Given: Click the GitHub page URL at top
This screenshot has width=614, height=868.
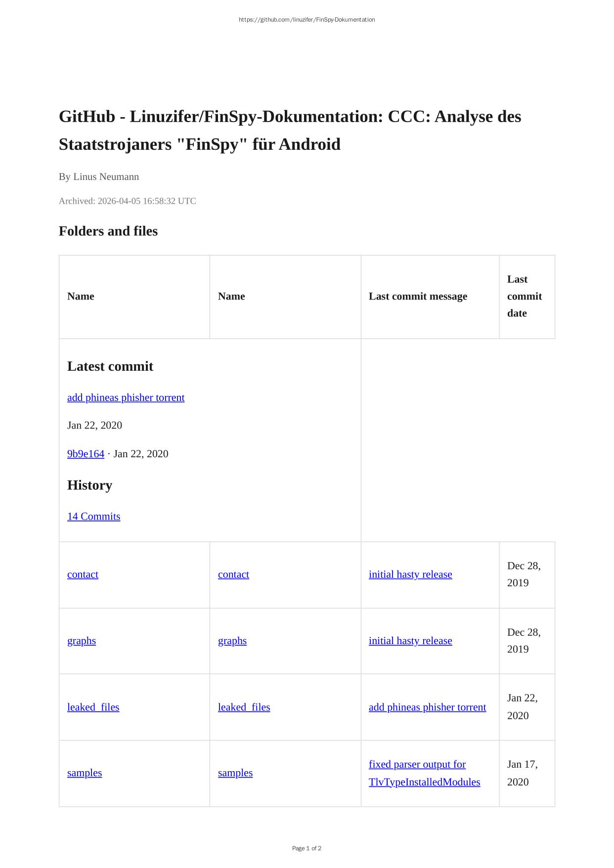Looking at the screenshot, I should click(307, 20).
